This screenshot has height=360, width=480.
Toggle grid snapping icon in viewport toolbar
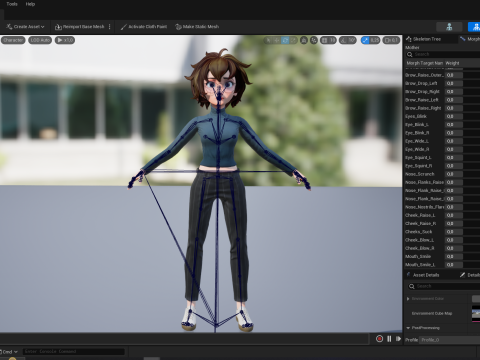click(324, 40)
